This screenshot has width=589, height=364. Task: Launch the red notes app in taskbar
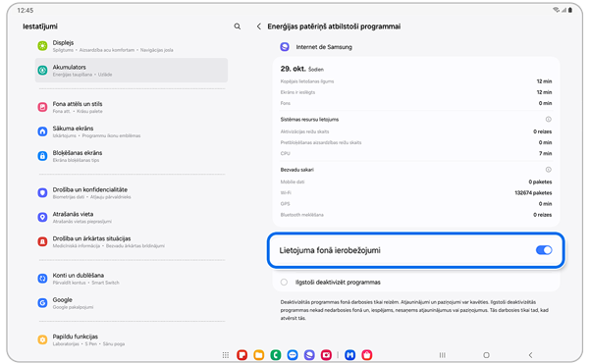[241, 355]
